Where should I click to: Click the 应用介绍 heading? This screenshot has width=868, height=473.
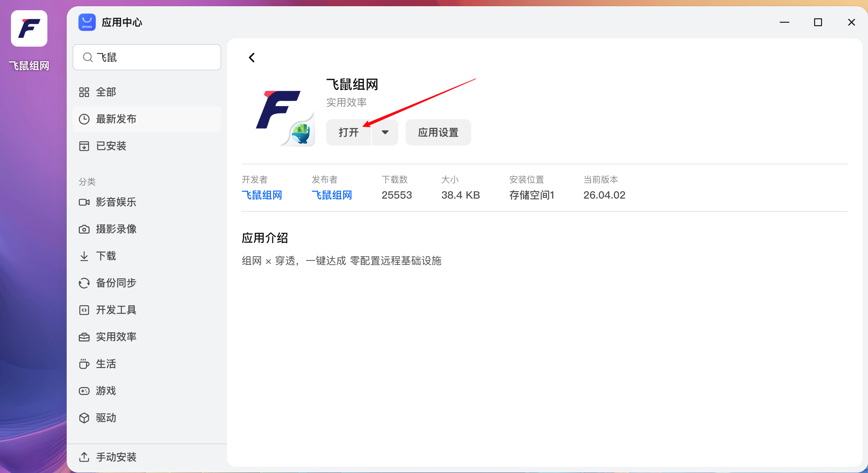[x=265, y=238]
